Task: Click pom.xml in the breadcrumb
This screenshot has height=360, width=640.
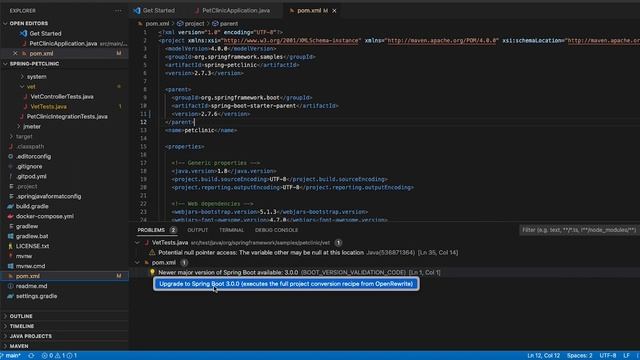Action: pos(157,24)
